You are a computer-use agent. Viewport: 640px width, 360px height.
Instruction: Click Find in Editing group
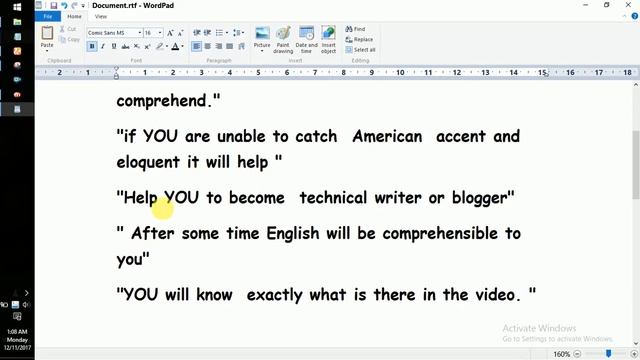(355, 29)
